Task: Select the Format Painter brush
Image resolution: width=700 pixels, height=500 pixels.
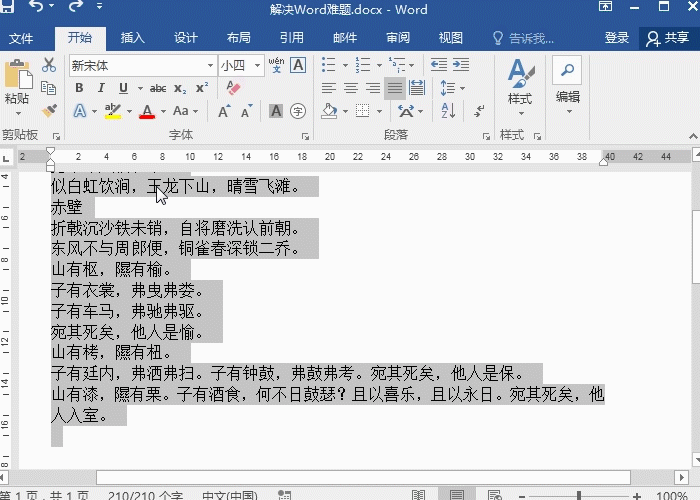Action: click(49, 110)
